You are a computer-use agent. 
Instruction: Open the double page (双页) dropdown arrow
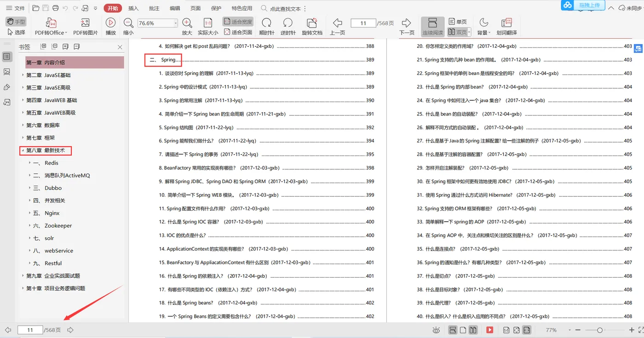pyautogui.click(x=469, y=32)
